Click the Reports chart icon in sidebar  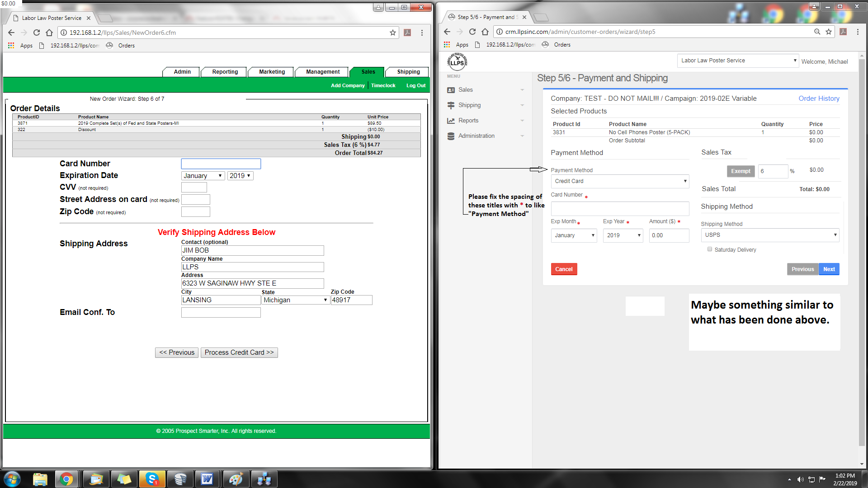451,121
